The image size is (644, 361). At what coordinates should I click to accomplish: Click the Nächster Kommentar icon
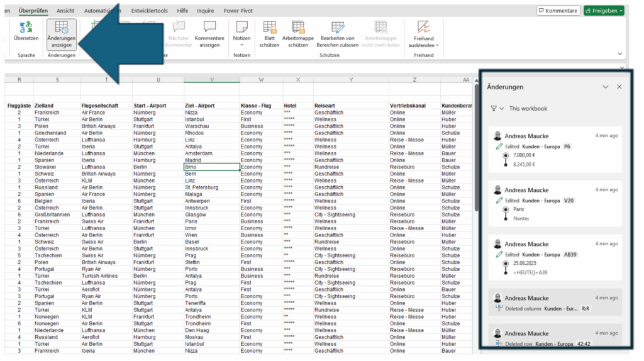click(179, 27)
